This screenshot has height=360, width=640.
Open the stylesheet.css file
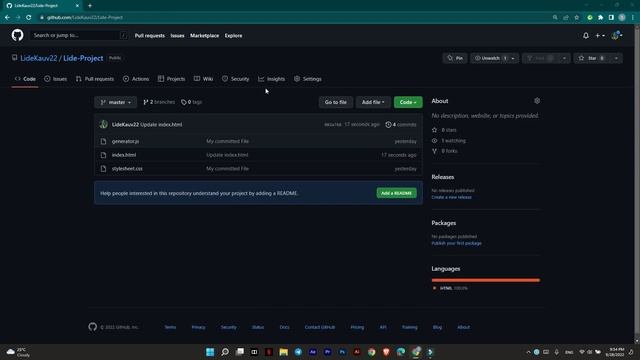click(x=127, y=169)
